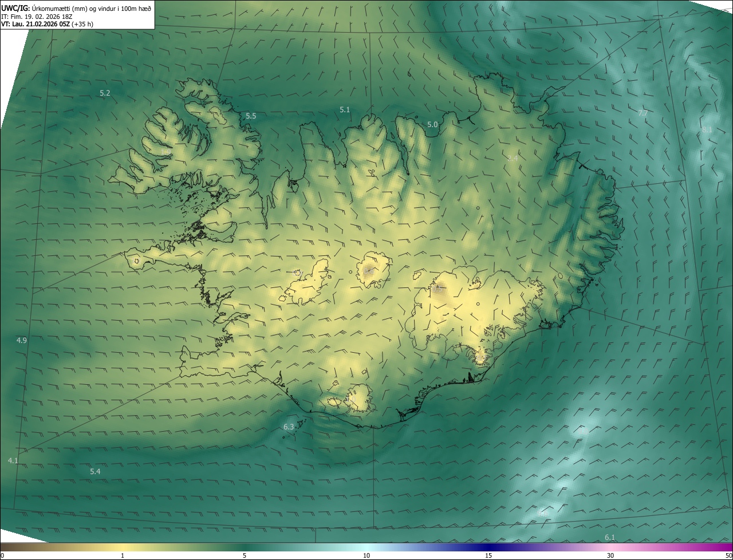Click the 5.2 value label
The height and width of the screenshot is (560, 733).
coord(105,93)
